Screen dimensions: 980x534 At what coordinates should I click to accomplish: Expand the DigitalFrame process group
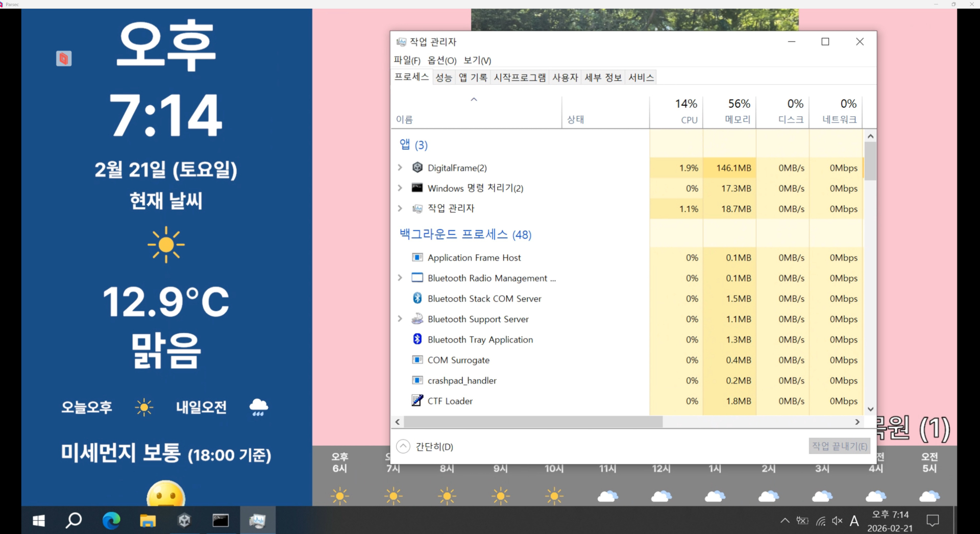point(400,167)
